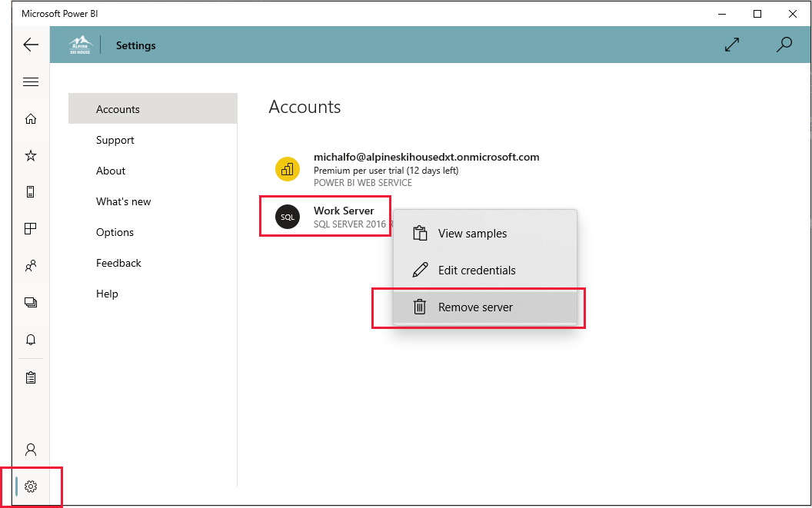Open the user profile icon
This screenshot has height=508, width=812.
31,449
